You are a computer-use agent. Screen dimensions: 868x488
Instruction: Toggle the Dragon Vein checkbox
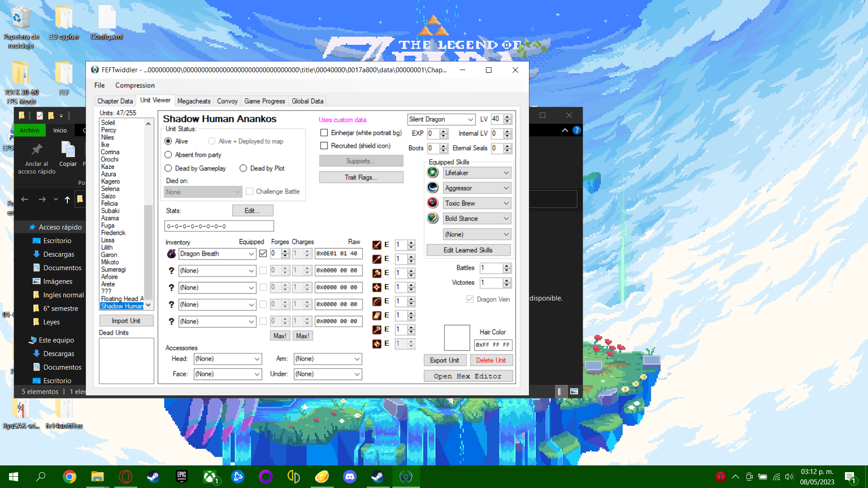(470, 300)
